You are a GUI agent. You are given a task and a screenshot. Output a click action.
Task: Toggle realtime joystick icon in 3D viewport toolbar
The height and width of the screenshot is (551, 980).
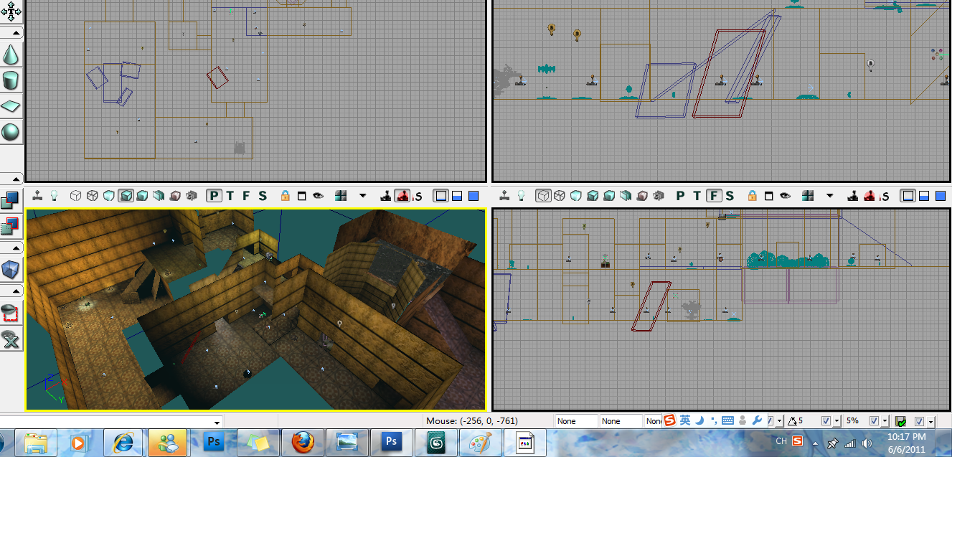[x=37, y=196]
